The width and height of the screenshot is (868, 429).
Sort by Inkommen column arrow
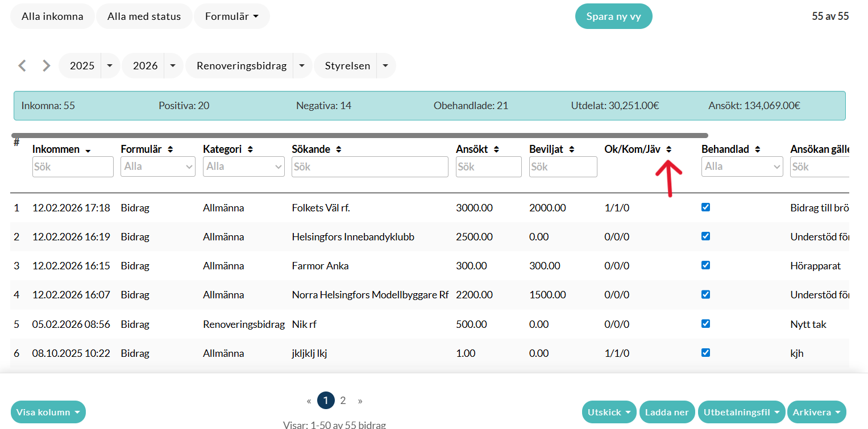pos(88,150)
